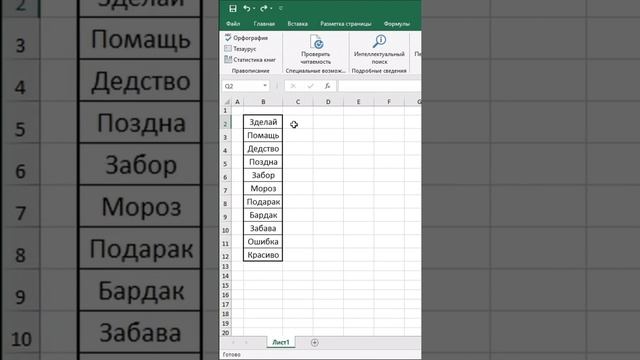The image size is (640, 360).
Task: Click the Name Box showing Q2
Action: (242, 86)
